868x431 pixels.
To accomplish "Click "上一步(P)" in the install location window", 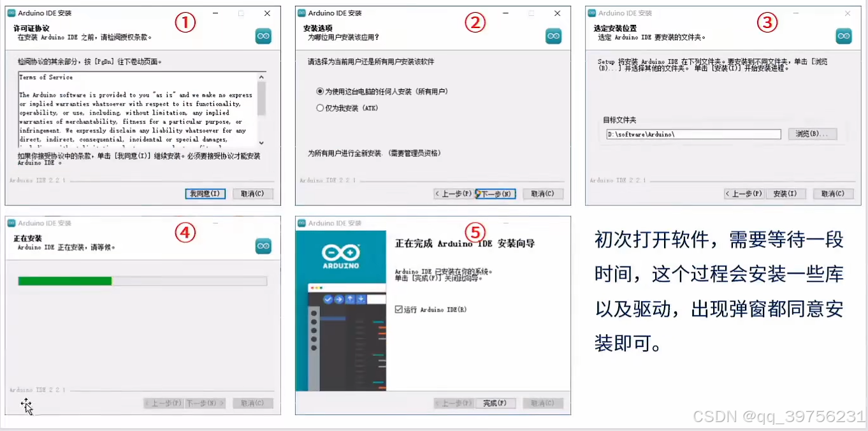I will [744, 194].
